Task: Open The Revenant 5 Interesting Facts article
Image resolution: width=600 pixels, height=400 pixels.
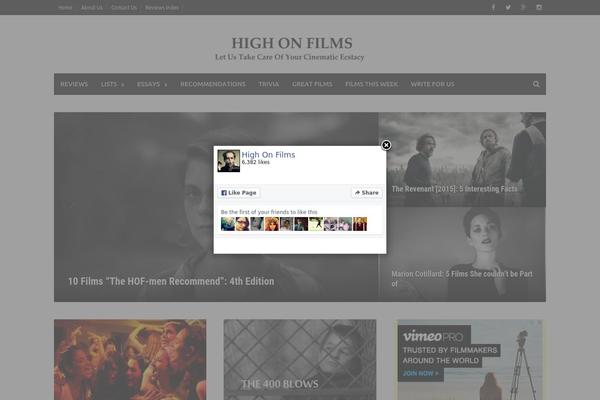Action: click(x=454, y=188)
